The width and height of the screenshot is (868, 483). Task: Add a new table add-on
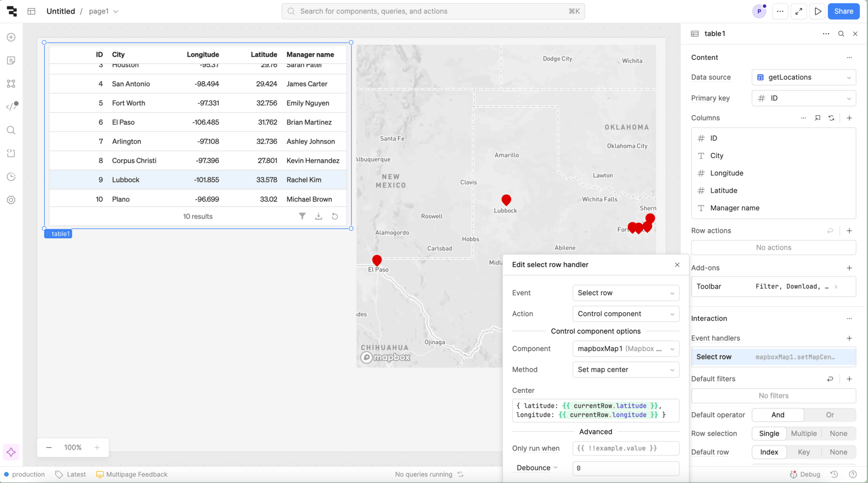point(849,268)
